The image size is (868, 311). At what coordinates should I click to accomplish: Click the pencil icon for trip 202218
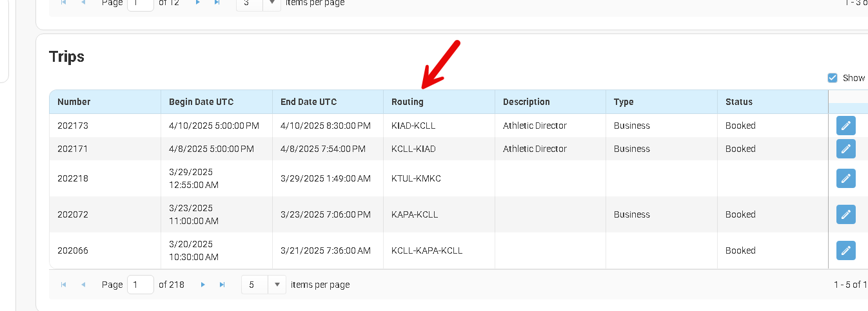tap(845, 178)
